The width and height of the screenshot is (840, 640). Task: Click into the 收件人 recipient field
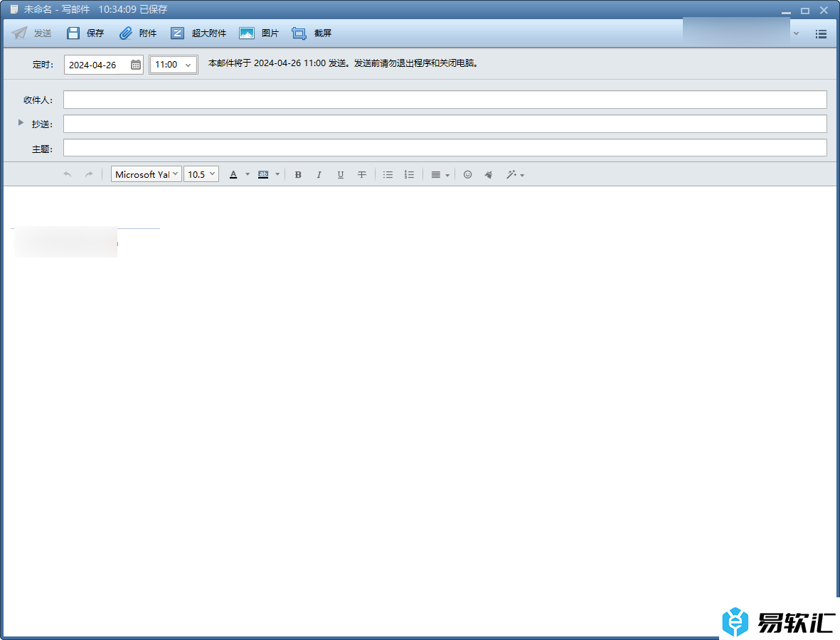coord(445,100)
